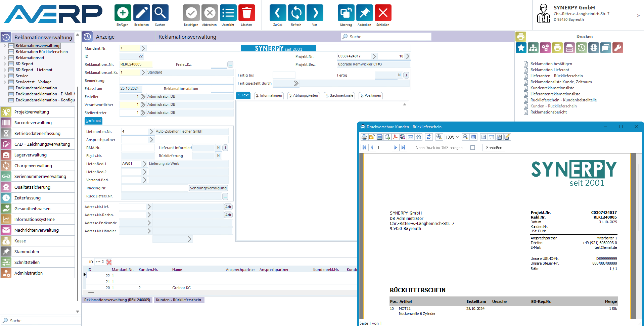The height and width of the screenshot is (326, 644).
Task: Expand the Reklamationsart tree node
Action: pyautogui.click(x=5, y=58)
